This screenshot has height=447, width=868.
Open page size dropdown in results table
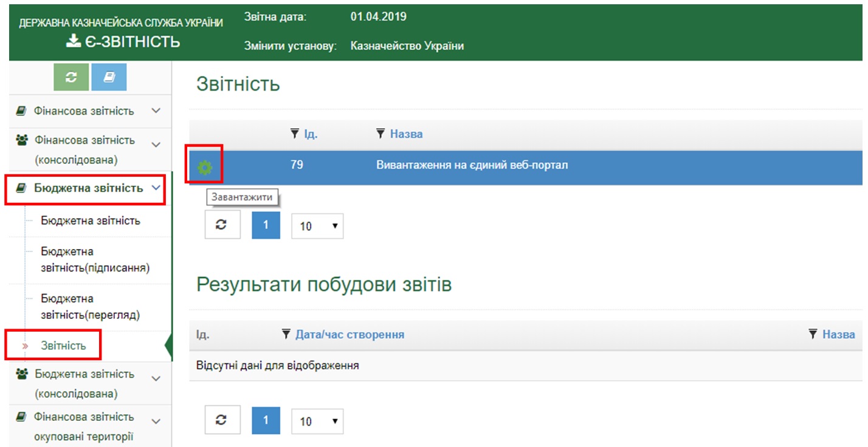pos(317,421)
